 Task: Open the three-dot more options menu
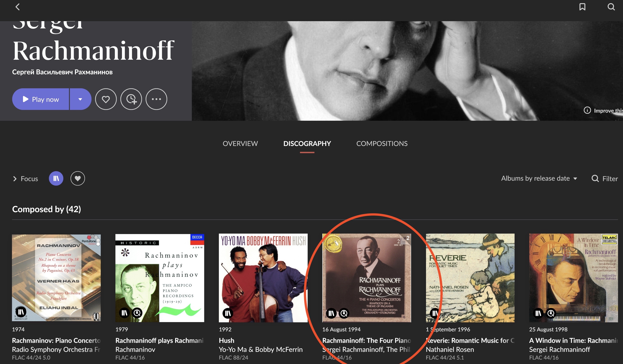click(x=156, y=99)
